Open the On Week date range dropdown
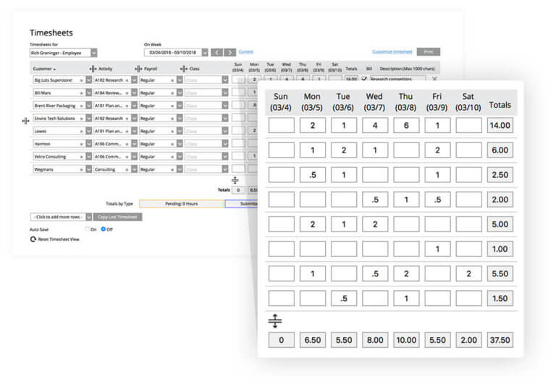Viewport: 556px width, 392px height. point(205,52)
